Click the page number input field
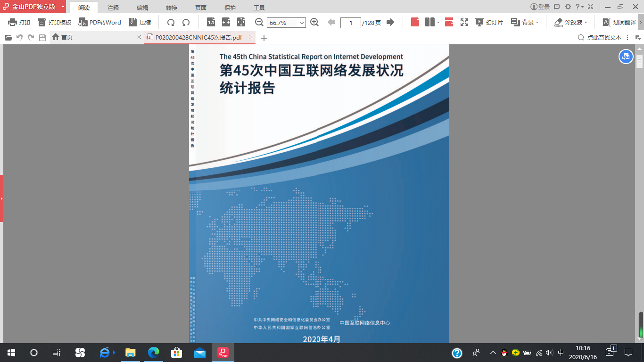This screenshot has height=362, width=644. pyautogui.click(x=350, y=23)
